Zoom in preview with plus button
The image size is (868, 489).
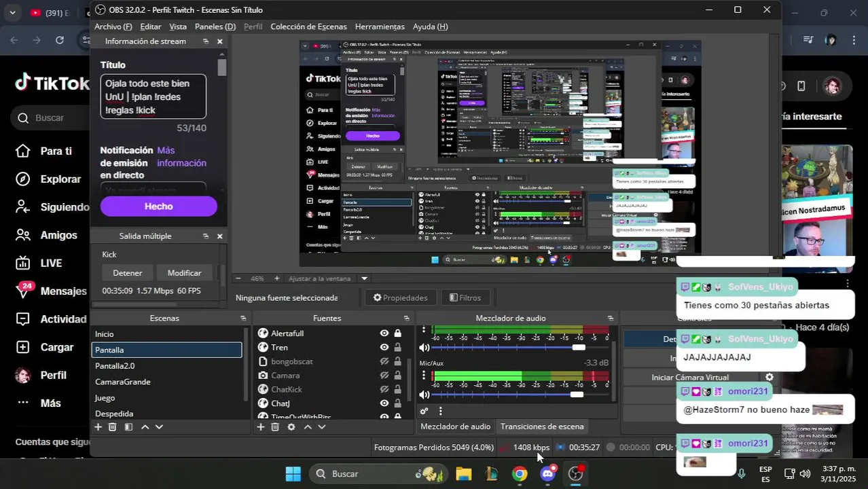click(x=276, y=278)
